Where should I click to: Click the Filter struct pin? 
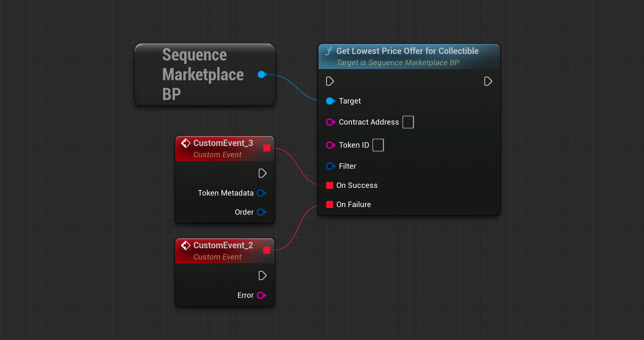coord(330,166)
